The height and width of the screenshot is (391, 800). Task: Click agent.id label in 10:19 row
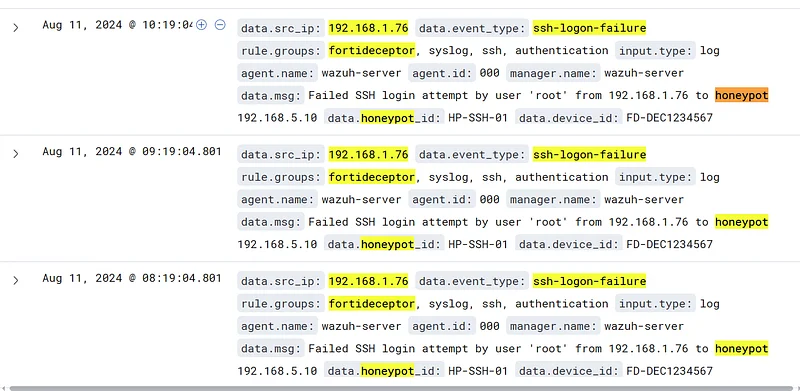442,73
